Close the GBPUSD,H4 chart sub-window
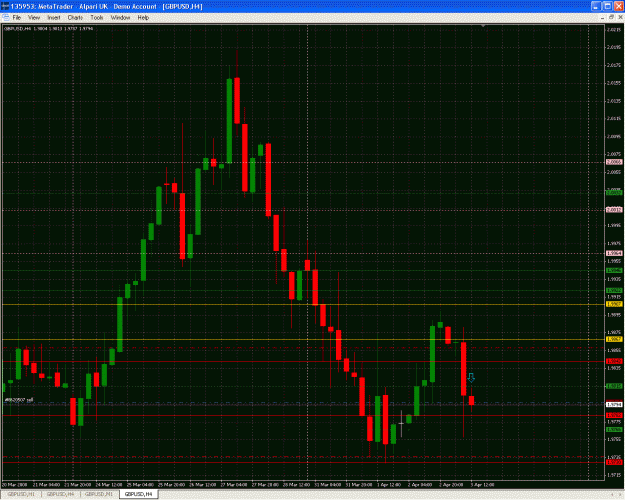 621,18
